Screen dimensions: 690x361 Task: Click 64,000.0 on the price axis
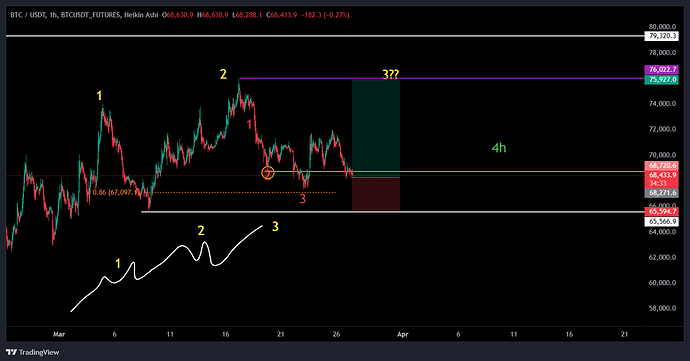point(662,232)
